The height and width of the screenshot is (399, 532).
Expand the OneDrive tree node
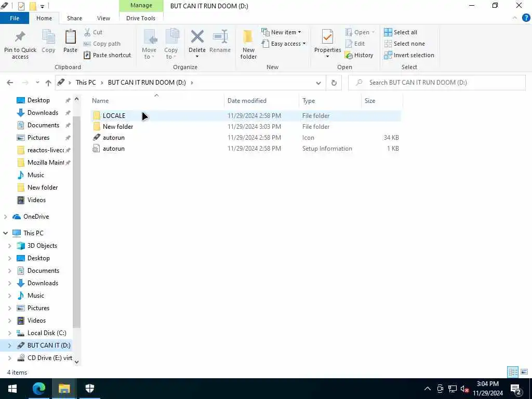coord(5,217)
